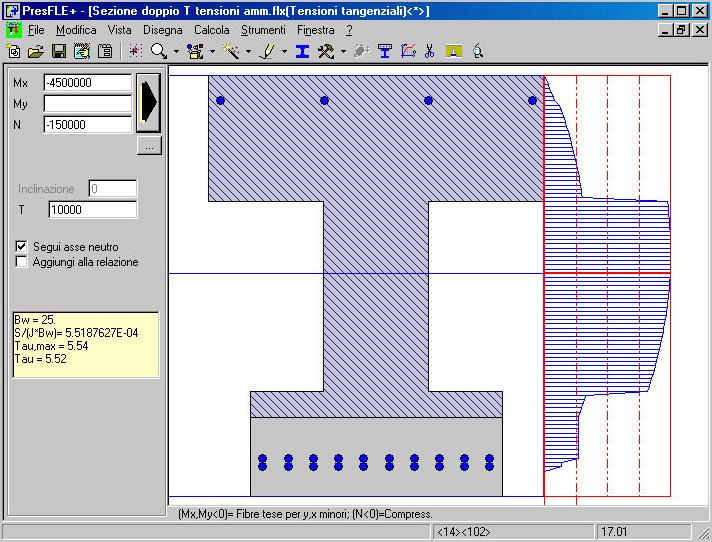
Task: Click the scissors icon in toolbar
Action: pos(430,51)
